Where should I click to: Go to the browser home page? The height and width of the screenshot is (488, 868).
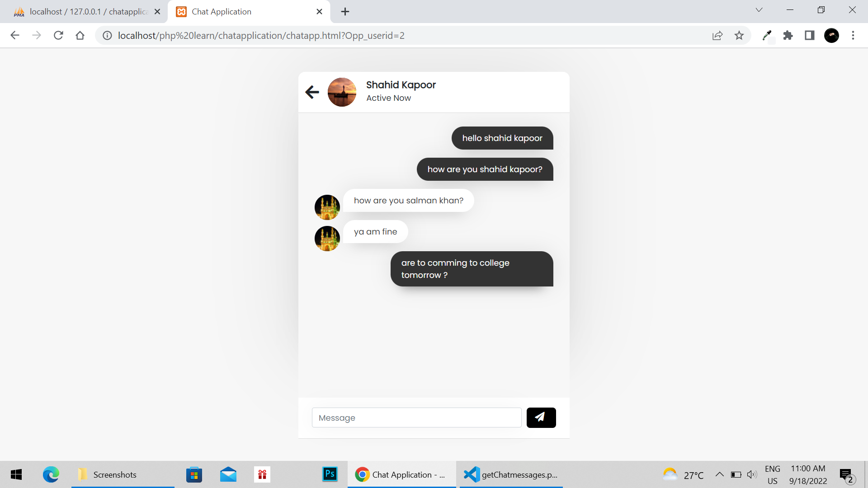80,35
